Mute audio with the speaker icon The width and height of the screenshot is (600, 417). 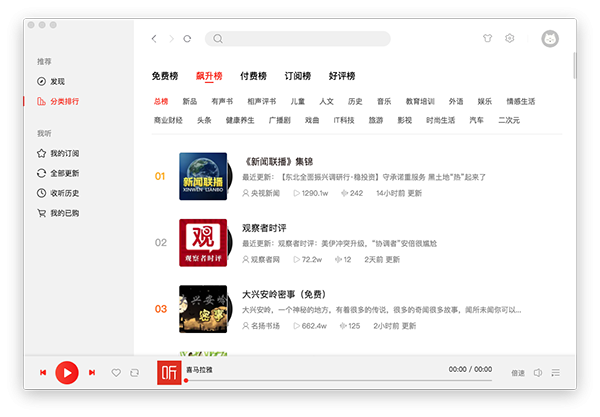[x=538, y=373]
